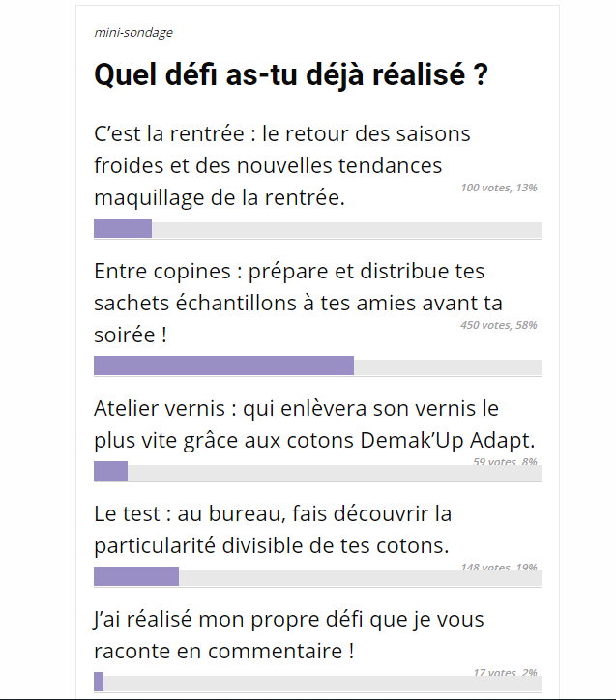
Task: Click the poll title "Quel défi as-tu déjà réalisé ?"
Action: coord(290,74)
